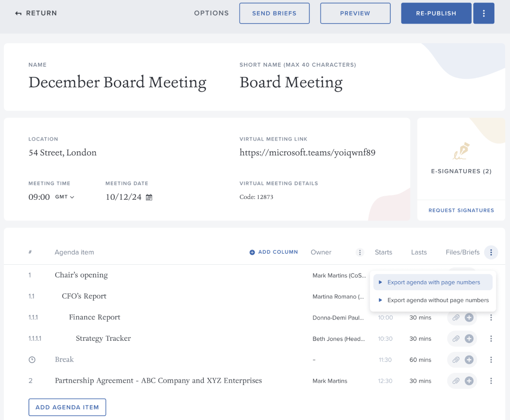
Task: Click Add Agenda Item button
Action: 67,407
